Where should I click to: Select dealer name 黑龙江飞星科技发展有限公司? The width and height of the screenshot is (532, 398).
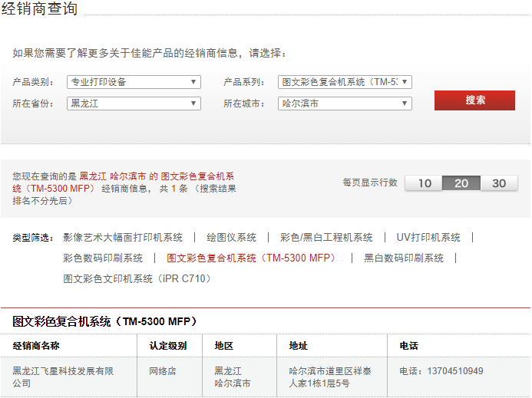(63, 377)
